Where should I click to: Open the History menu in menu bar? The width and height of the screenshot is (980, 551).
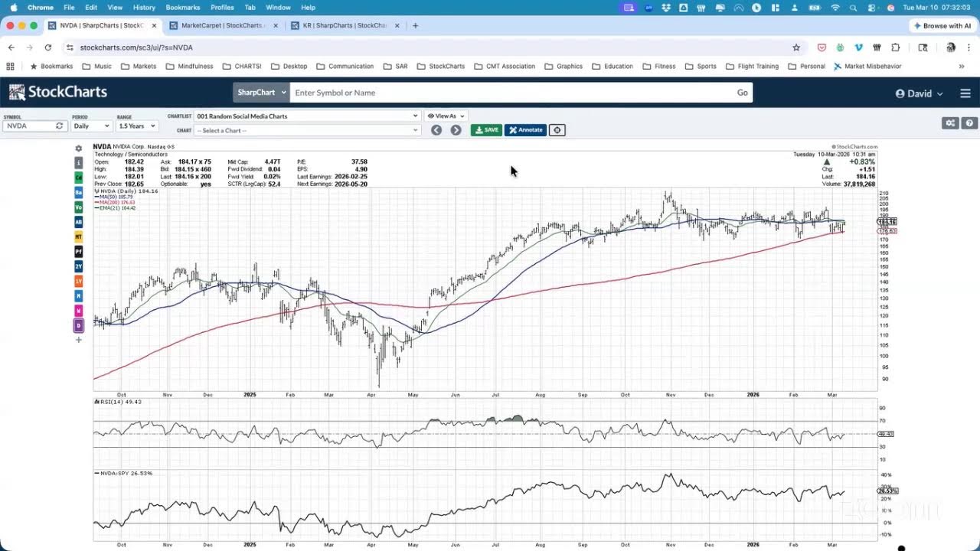click(x=144, y=8)
